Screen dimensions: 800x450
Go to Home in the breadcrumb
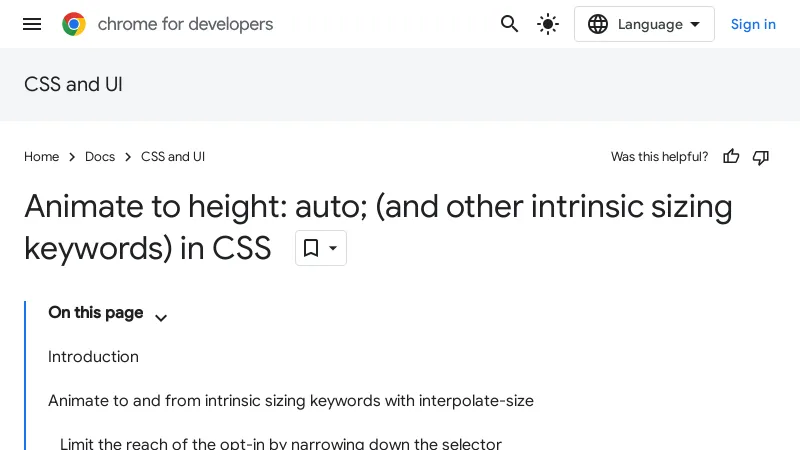point(42,157)
